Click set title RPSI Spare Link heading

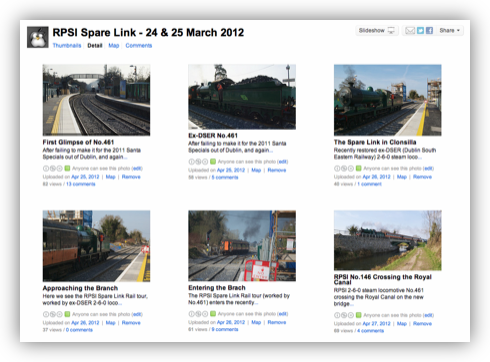148,33
